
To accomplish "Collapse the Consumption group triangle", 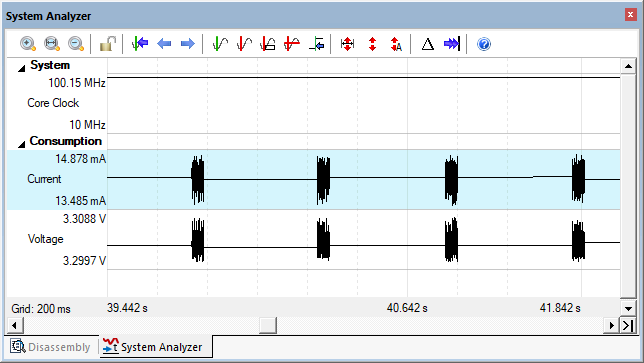I will (21, 144).
